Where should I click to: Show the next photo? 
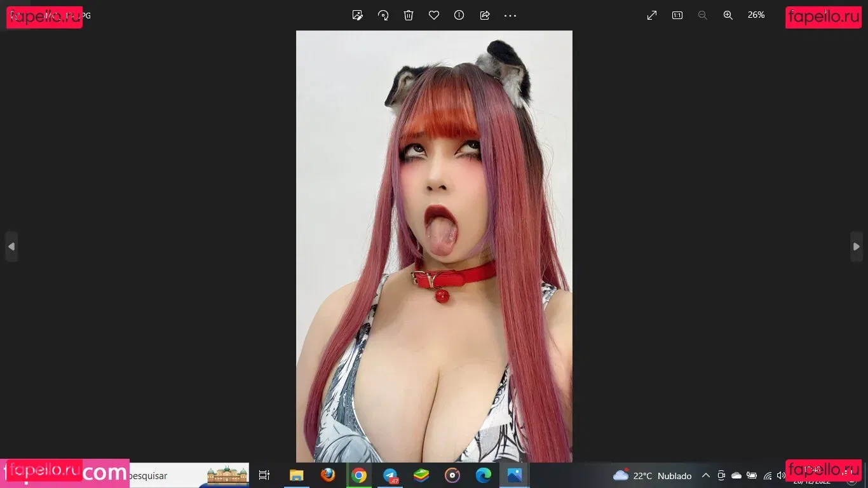point(856,247)
